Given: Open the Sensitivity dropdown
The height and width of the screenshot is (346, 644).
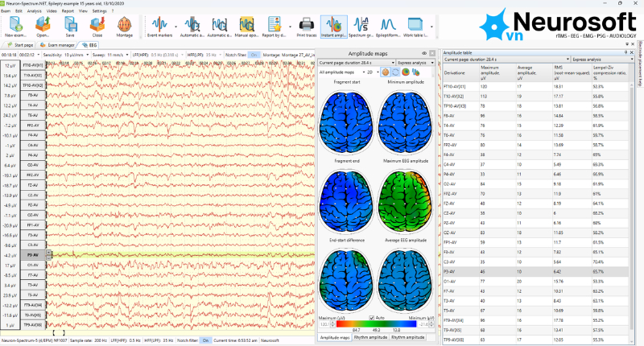Looking at the screenshot, I should (76, 55).
